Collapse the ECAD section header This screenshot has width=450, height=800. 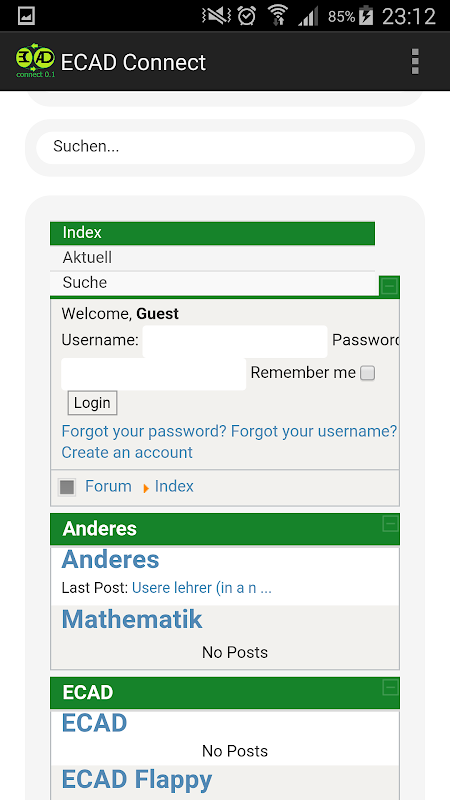pos(390,687)
